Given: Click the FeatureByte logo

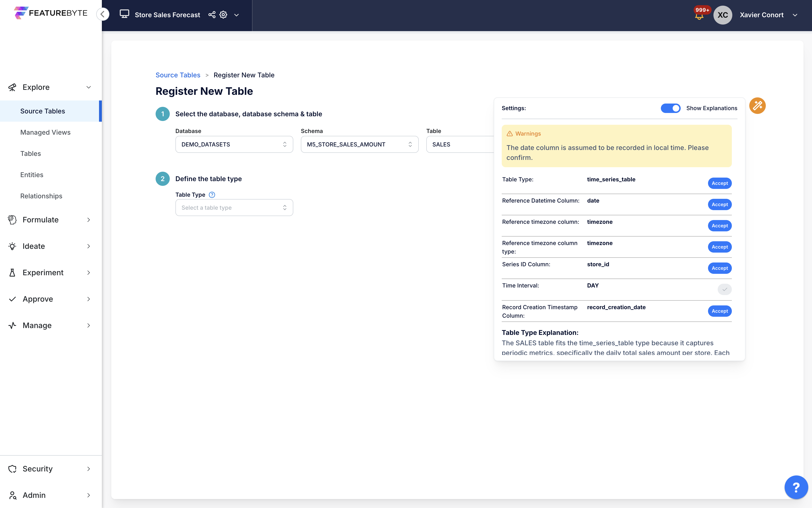Looking at the screenshot, I should [x=51, y=13].
